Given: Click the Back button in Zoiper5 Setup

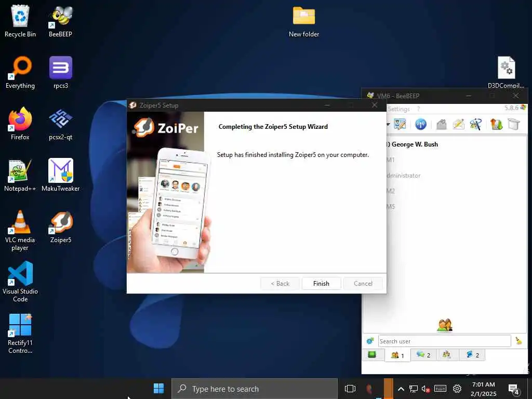Looking at the screenshot, I should [280, 283].
